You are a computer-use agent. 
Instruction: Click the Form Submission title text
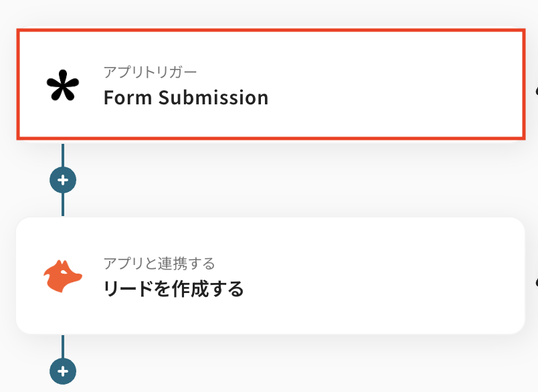click(x=185, y=98)
